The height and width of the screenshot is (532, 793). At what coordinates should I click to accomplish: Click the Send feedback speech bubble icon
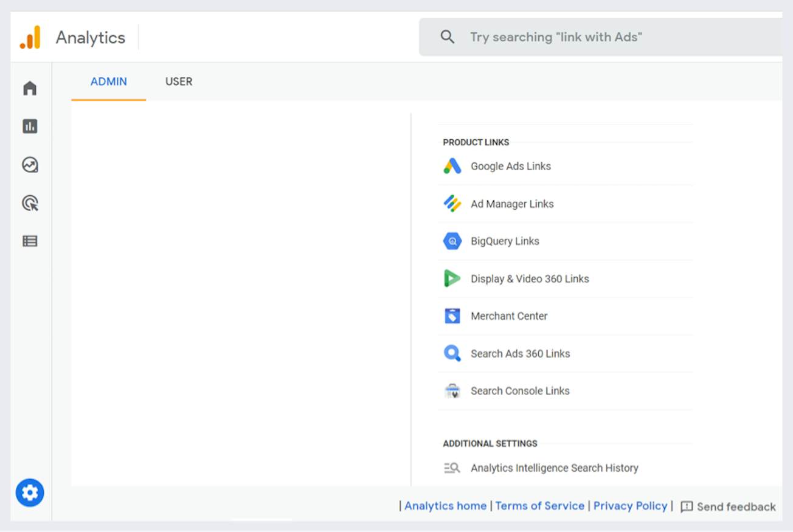(x=687, y=506)
